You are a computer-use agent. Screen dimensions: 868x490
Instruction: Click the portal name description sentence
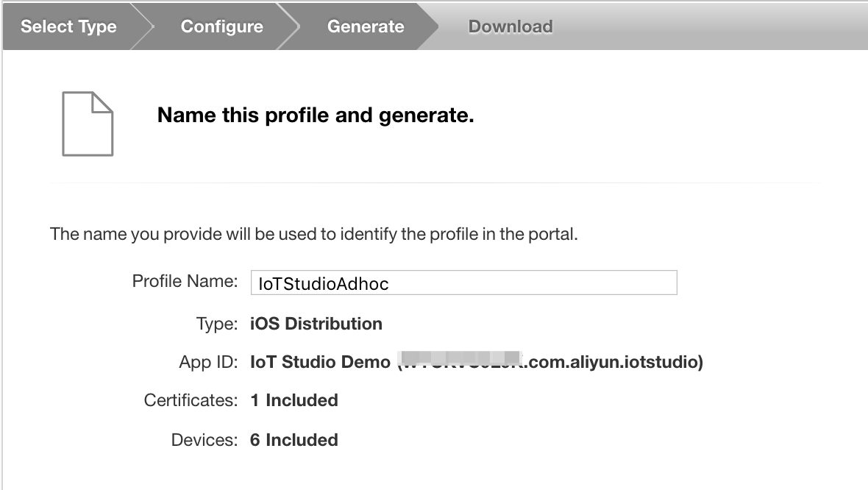(x=314, y=234)
